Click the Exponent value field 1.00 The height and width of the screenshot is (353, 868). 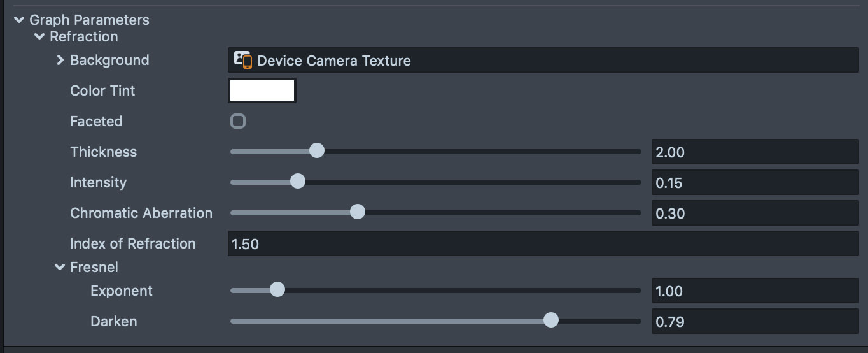click(755, 291)
